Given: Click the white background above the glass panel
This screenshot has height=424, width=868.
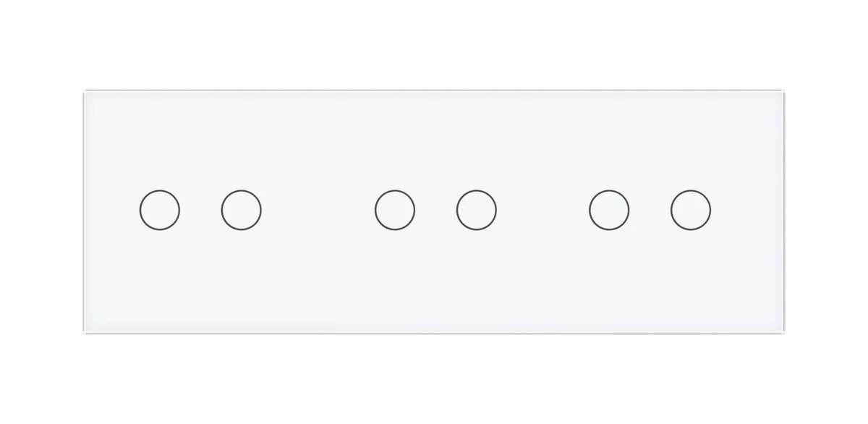Looking at the screenshot, I should click(434, 43).
